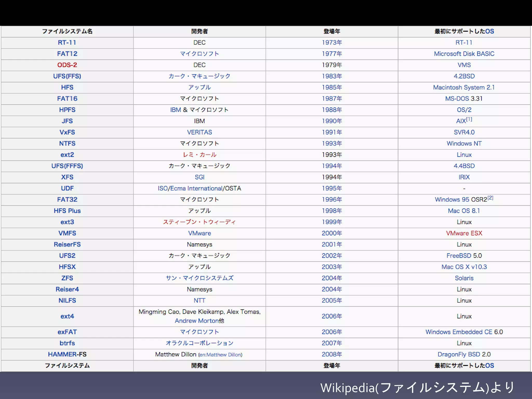Open the OS/2 link
The image size is (532, 399).
(x=464, y=110)
